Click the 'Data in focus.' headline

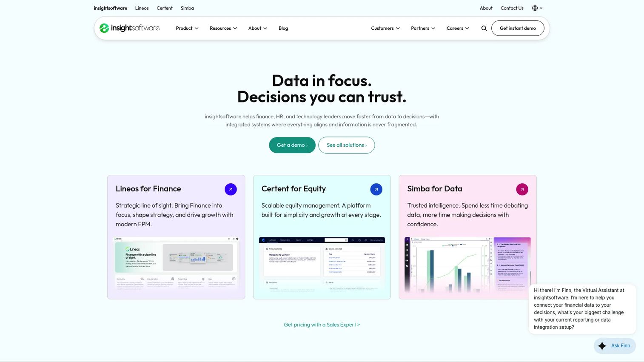(322, 81)
